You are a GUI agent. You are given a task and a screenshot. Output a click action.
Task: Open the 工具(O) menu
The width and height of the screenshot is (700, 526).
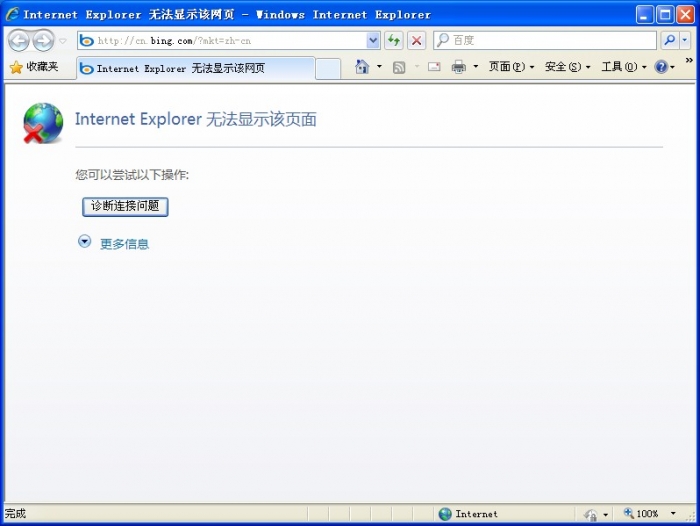(x=624, y=67)
